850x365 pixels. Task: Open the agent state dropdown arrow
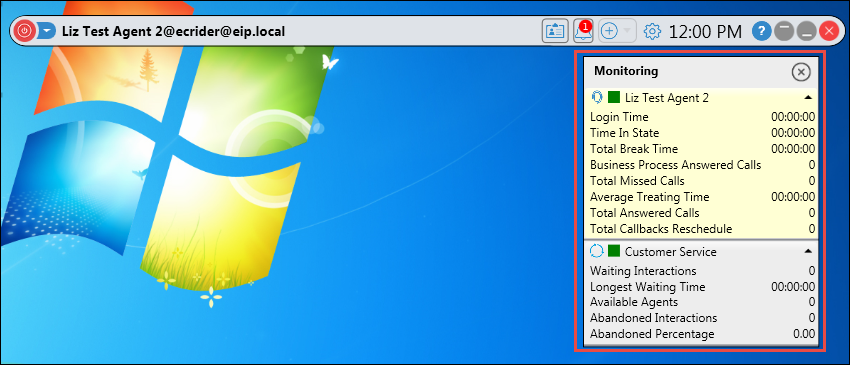click(47, 31)
